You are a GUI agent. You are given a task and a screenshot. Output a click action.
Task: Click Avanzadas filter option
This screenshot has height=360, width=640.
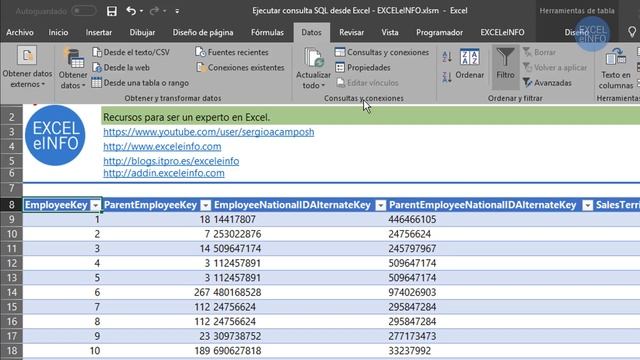point(547,83)
